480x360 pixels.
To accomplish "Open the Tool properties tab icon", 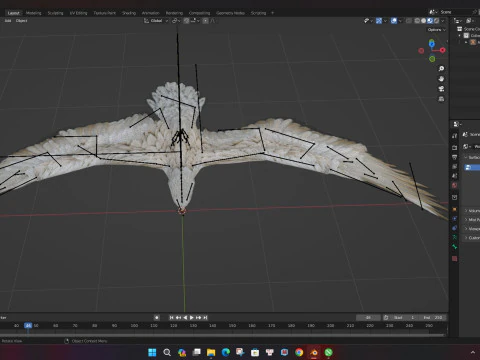I will (x=454, y=135).
